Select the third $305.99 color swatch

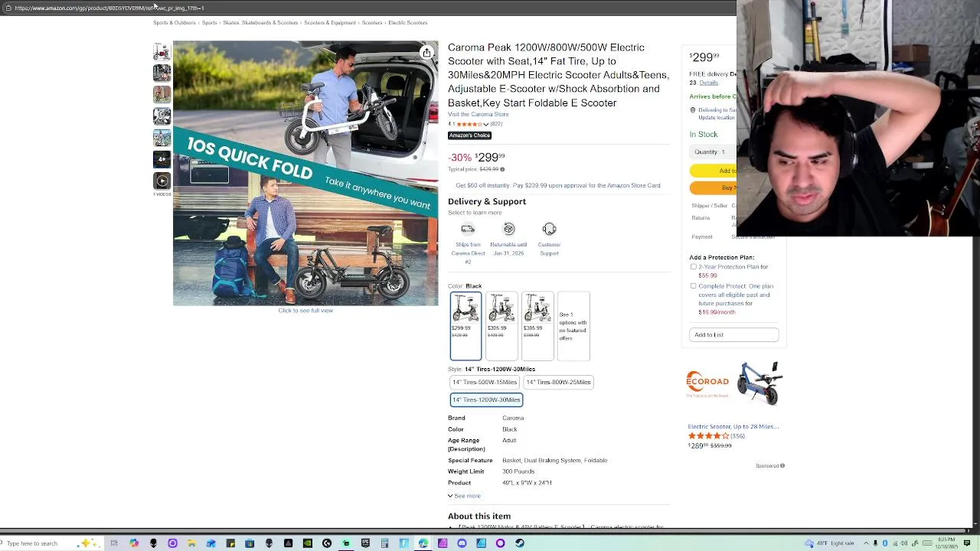click(537, 326)
